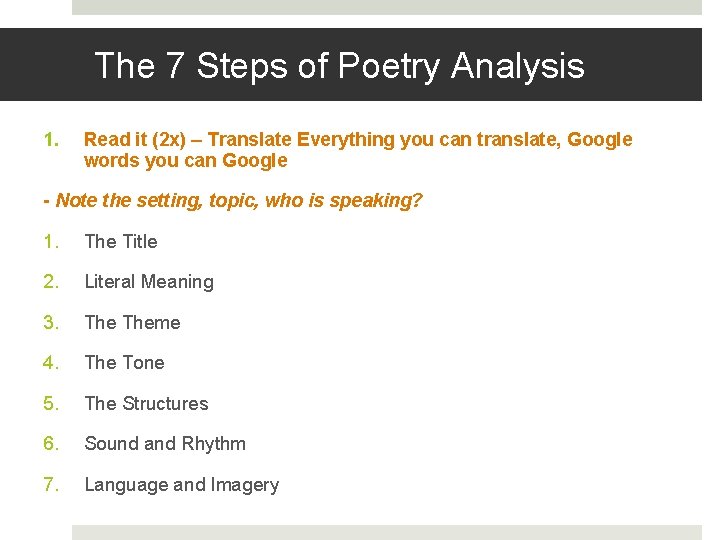
Task: Click the number 1 beside "The Title"
Action: [x=51, y=241]
